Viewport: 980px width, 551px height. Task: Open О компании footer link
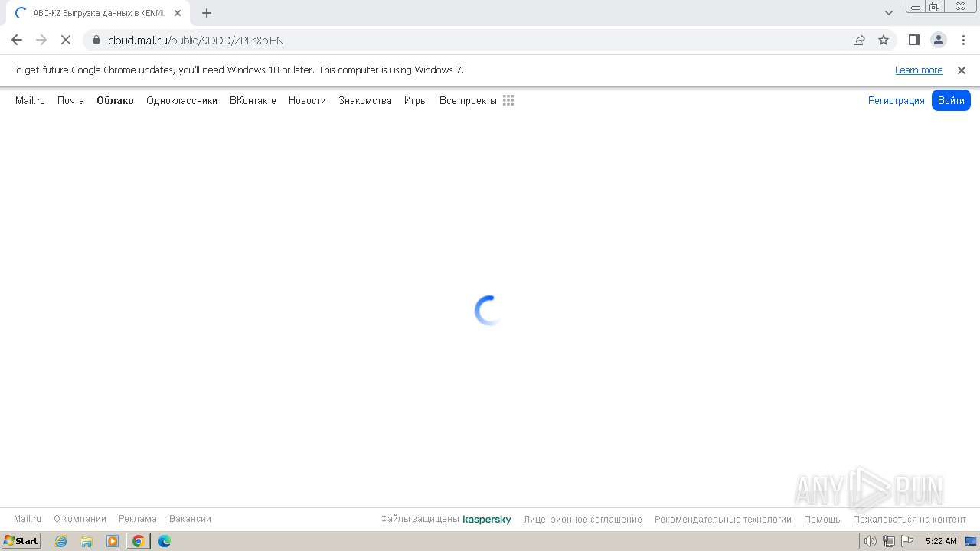click(x=80, y=519)
